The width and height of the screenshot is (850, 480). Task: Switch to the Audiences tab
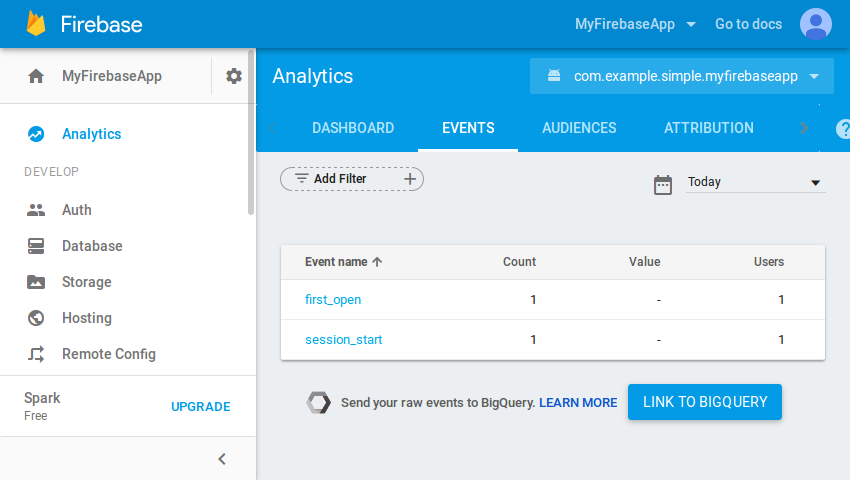click(579, 128)
